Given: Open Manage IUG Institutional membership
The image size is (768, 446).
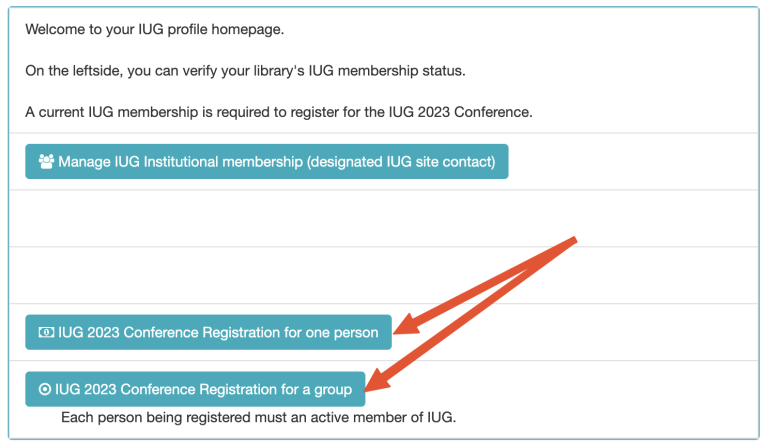Looking at the screenshot, I should (x=266, y=162).
